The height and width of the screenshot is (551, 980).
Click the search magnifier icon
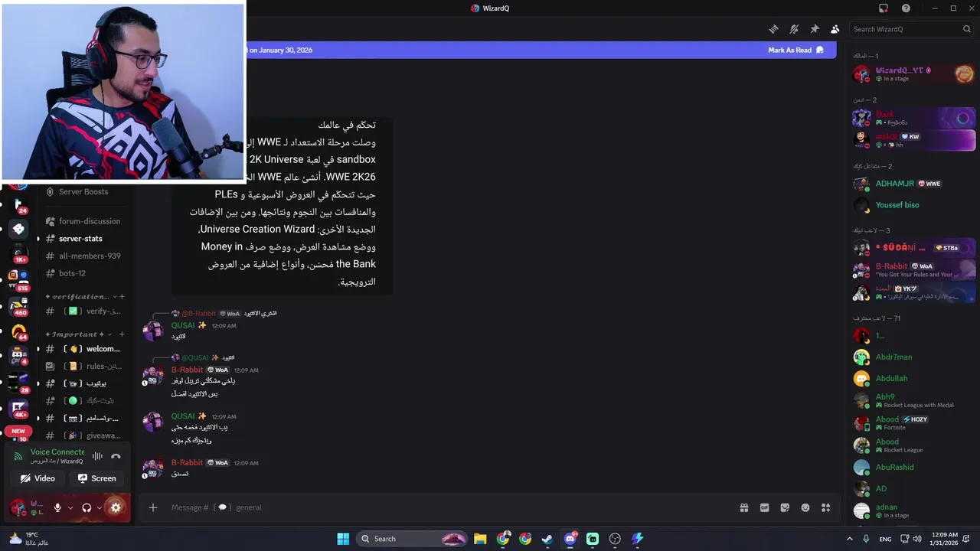[x=967, y=29]
